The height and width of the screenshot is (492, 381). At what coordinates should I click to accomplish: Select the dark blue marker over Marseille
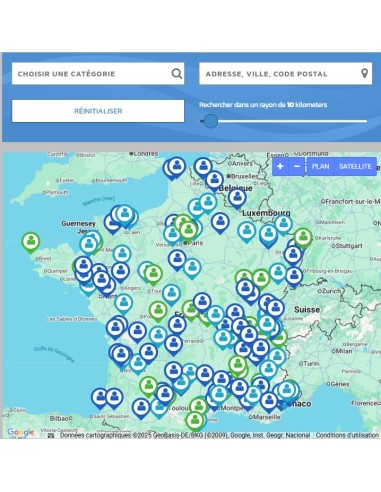(269, 401)
